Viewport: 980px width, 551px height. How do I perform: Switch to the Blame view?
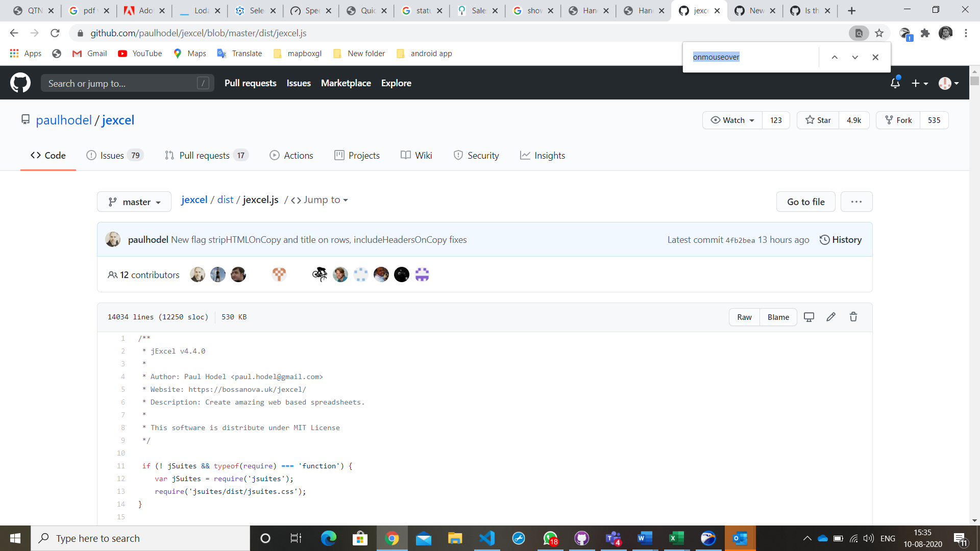(777, 317)
